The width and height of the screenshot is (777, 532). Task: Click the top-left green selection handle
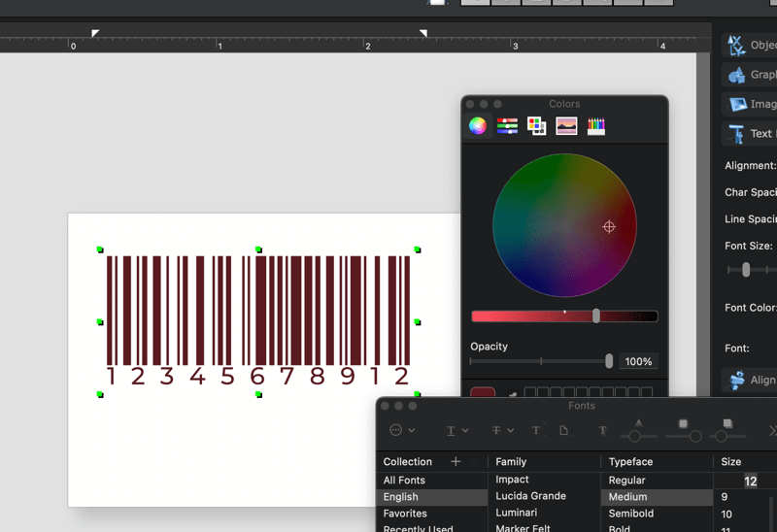click(x=100, y=249)
